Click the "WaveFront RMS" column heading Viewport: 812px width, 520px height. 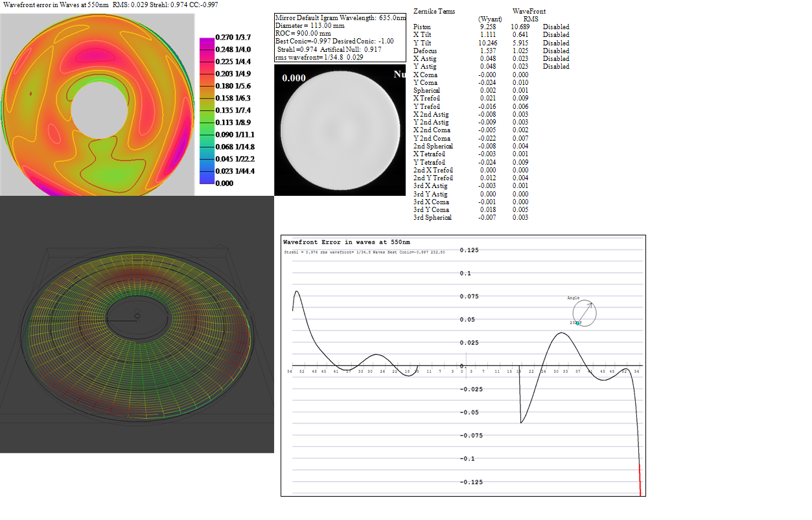529,15
